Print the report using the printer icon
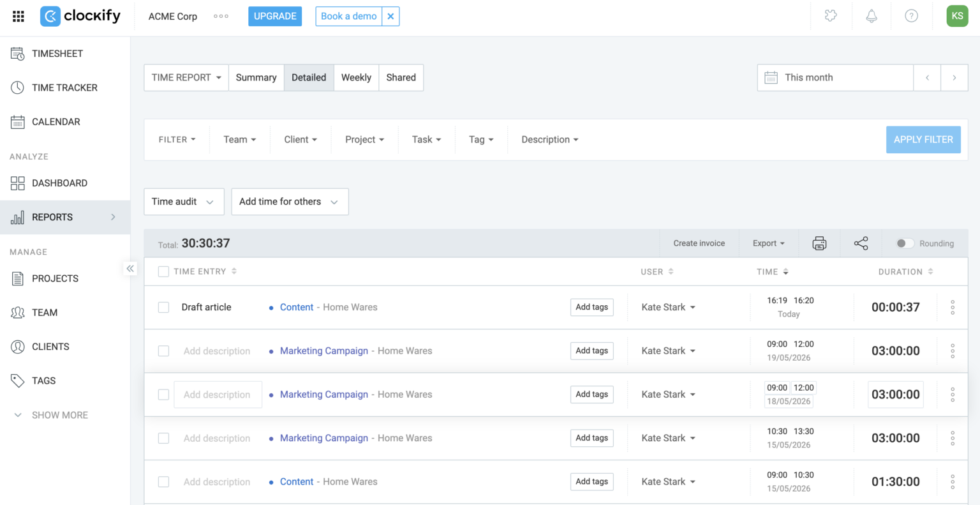The height and width of the screenshot is (505, 980). (819, 243)
